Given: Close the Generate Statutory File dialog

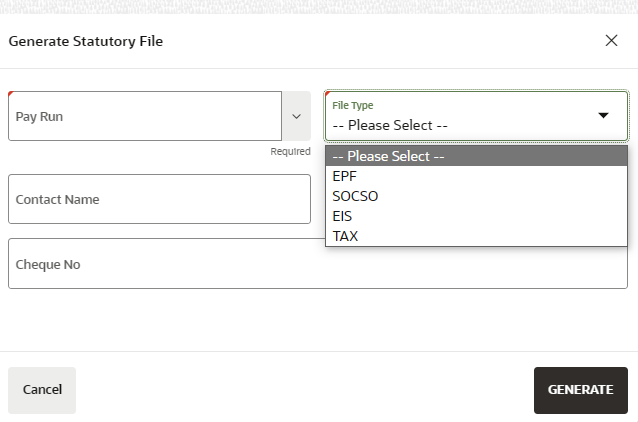Looking at the screenshot, I should 611,41.
